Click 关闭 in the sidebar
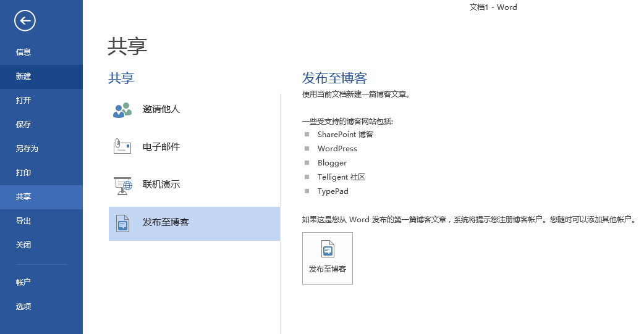The width and height of the screenshot is (644, 334). pos(41,245)
